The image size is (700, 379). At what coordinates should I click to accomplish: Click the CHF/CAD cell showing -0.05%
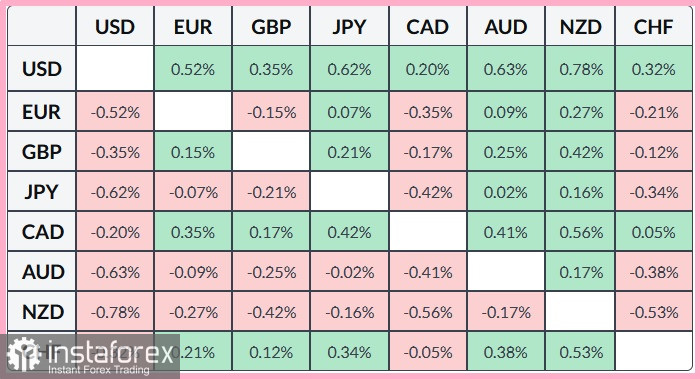428,352
